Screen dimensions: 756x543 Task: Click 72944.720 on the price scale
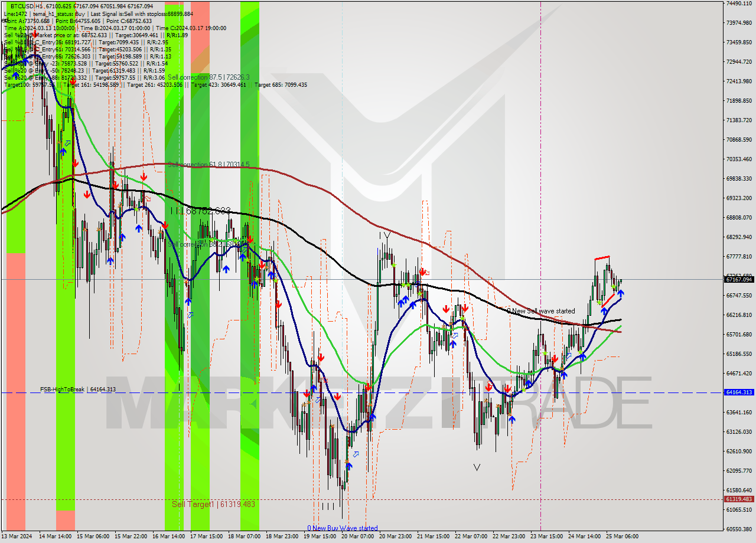pos(738,62)
